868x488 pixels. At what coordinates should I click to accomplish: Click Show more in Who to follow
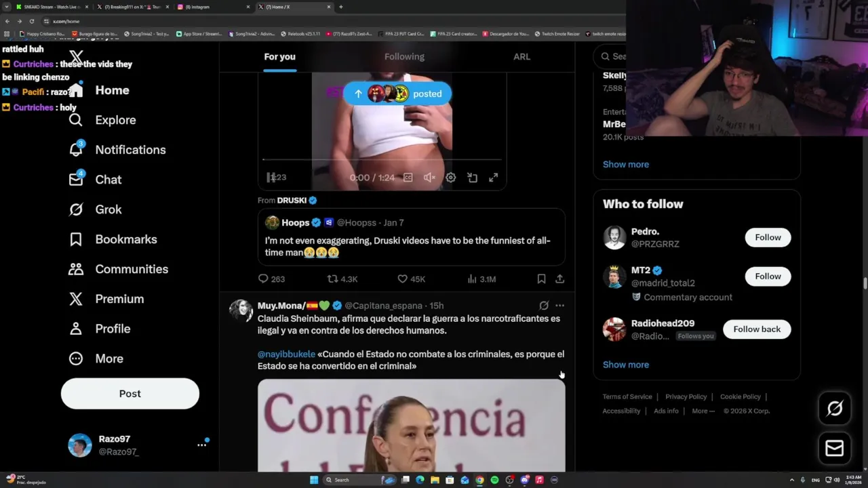pyautogui.click(x=626, y=365)
